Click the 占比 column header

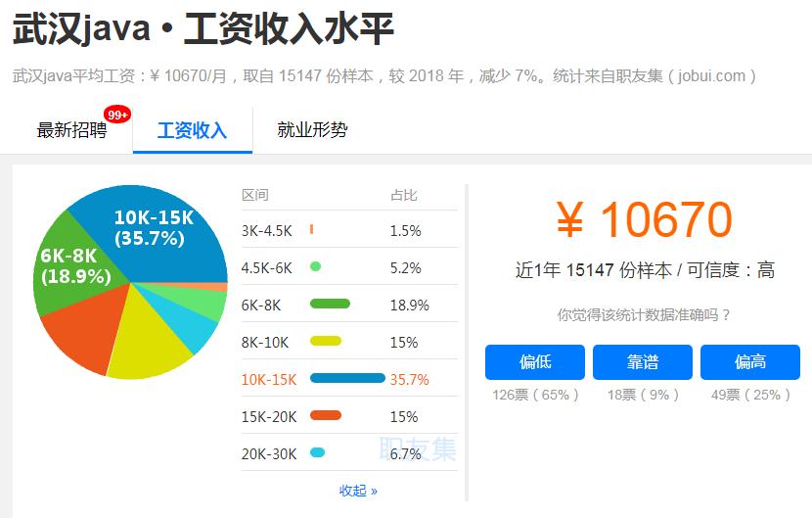[x=403, y=195]
